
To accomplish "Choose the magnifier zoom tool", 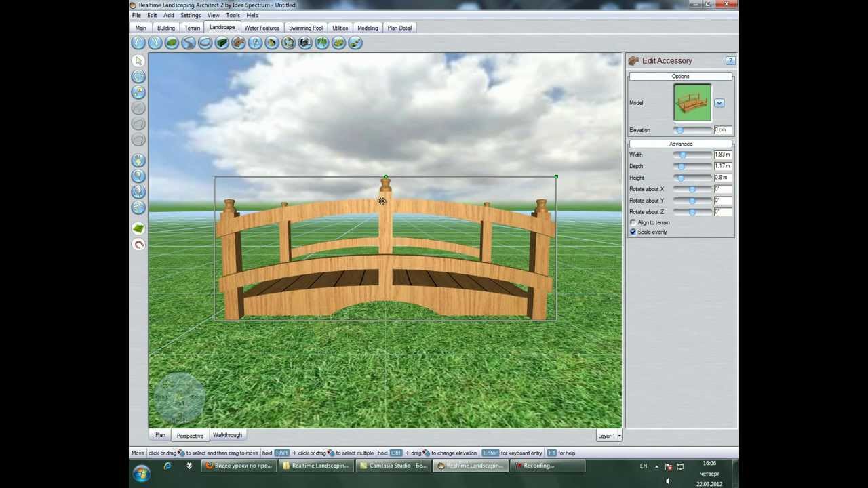I will point(138,176).
